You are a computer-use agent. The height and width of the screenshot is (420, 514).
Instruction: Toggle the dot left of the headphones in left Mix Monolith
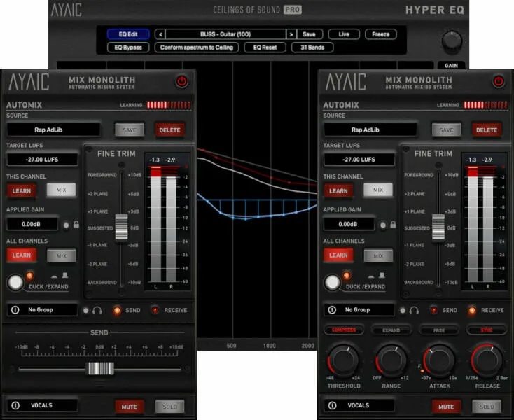(85, 310)
